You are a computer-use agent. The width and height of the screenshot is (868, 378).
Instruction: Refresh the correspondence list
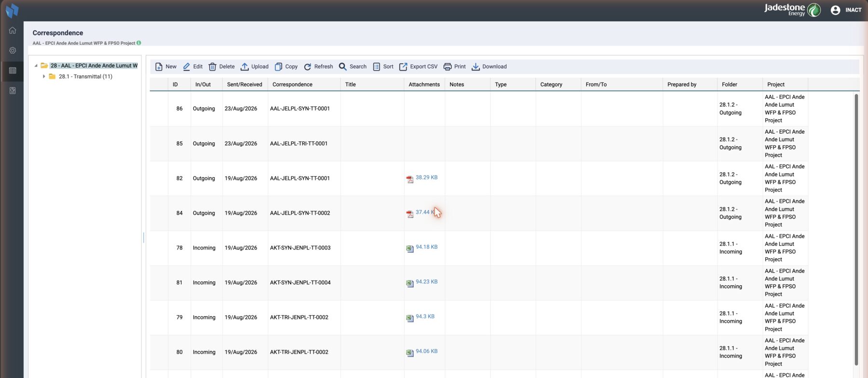pyautogui.click(x=318, y=67)
